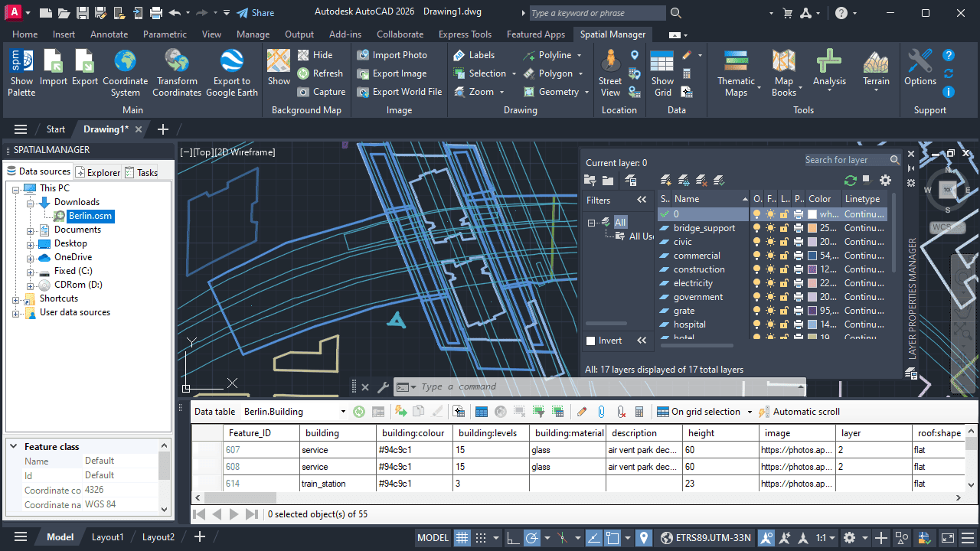Expand the Documents tree node
This screenshot has width=980, height=551.
click(x=31, y=230)
